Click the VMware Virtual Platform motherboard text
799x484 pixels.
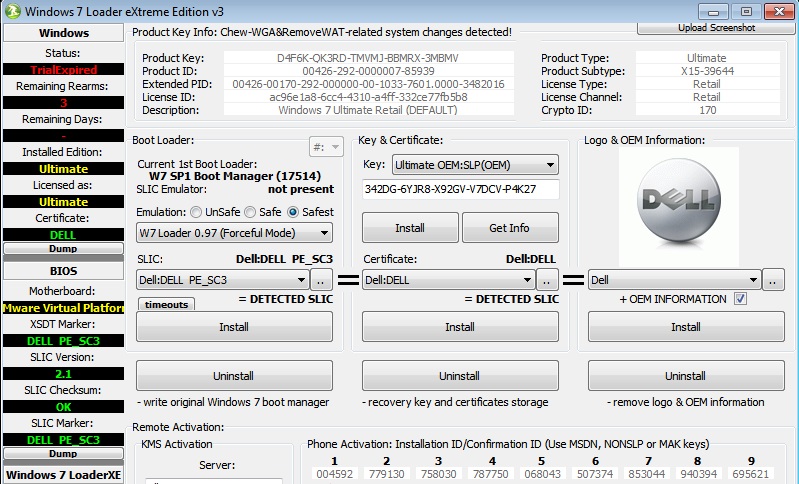[63, 308]
